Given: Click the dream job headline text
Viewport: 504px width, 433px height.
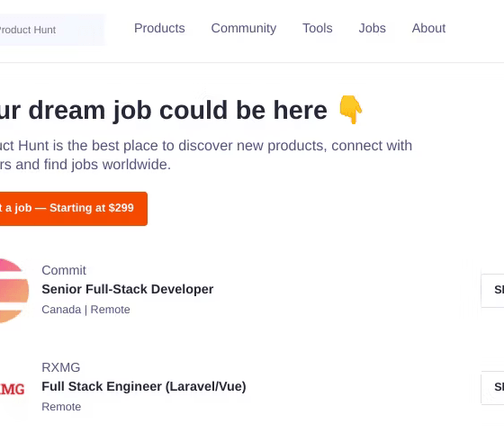Looking at the screenshot, I should 163,110.
